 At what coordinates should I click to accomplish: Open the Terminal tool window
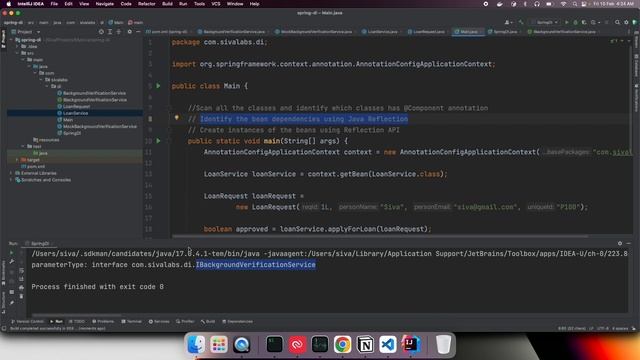(x=131, y=322)
